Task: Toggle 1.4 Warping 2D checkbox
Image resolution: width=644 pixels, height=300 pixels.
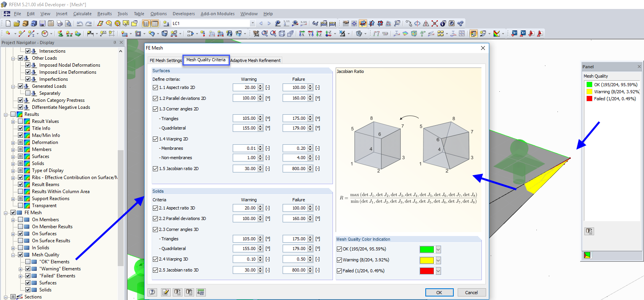Action: (155, 139)
